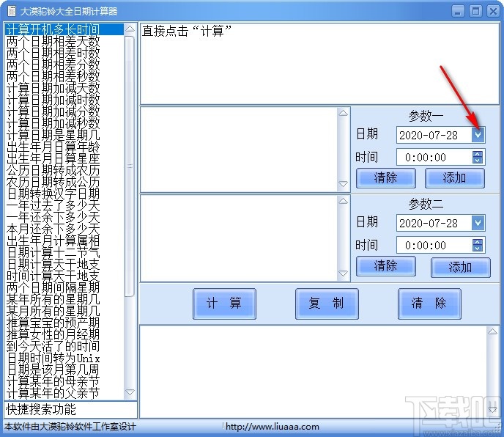Click 参数一 list box scroll-down arrow
Image resolution: width=504 pixels, height=437 pixels.
(344, 184)
